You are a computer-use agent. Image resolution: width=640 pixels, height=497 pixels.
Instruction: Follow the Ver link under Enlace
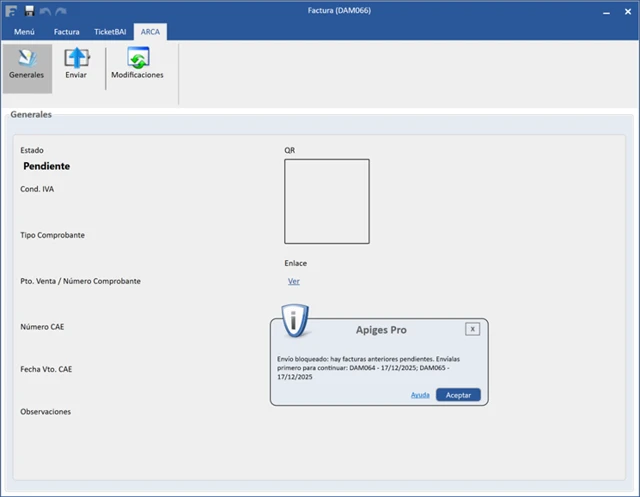[x=293, y=281]
